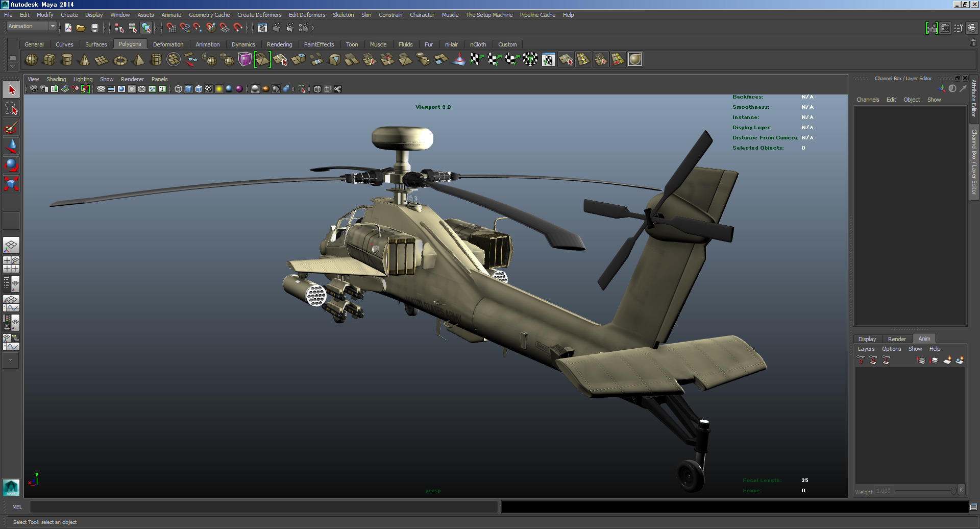The width and height of the screenshot is (980, 529).
Task: Select single perspective view layout
Action: point(11,246)
